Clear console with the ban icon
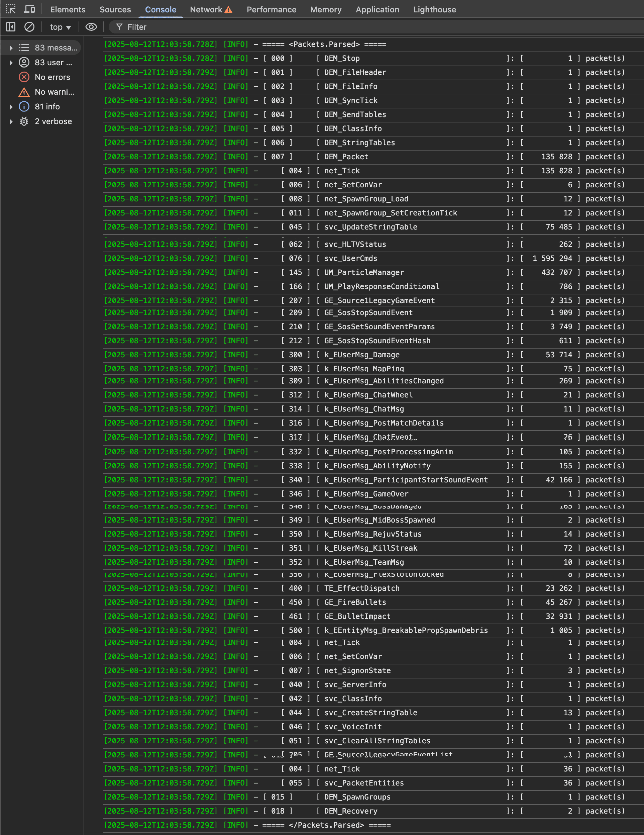This screenshot has height=835, width=644. pos(29,27)
